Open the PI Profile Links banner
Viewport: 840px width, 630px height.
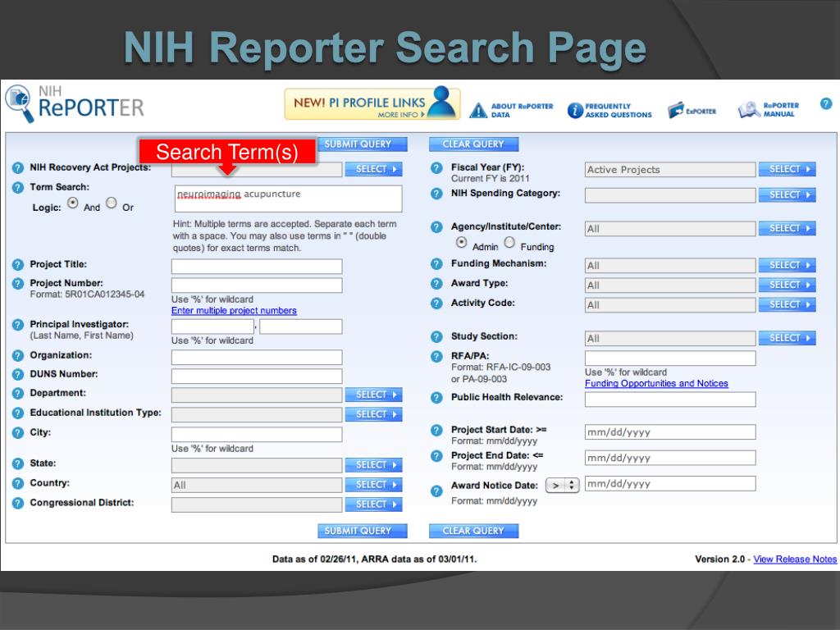point(372,103)
